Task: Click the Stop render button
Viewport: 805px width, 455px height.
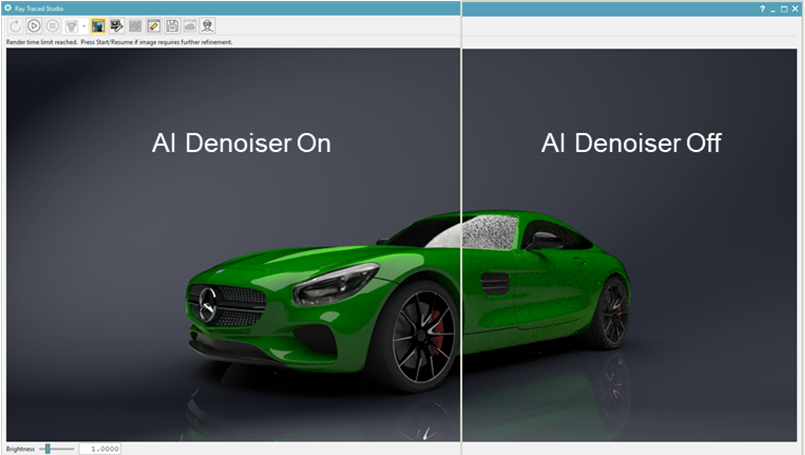Action: coord(51,26)
